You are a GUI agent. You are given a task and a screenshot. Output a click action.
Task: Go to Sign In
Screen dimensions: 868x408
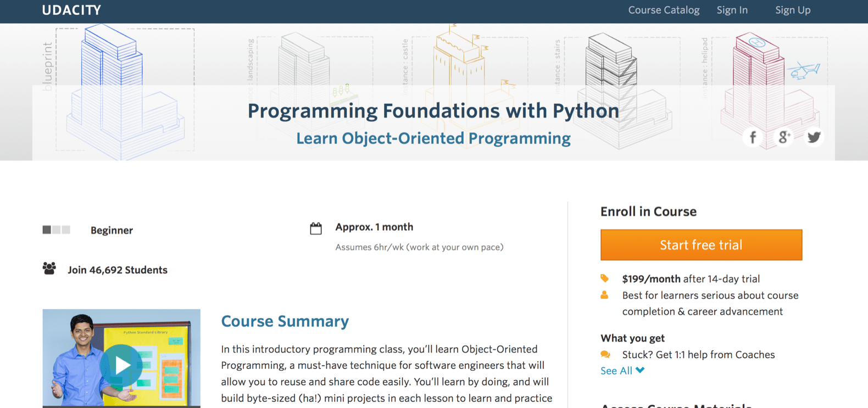732,10
